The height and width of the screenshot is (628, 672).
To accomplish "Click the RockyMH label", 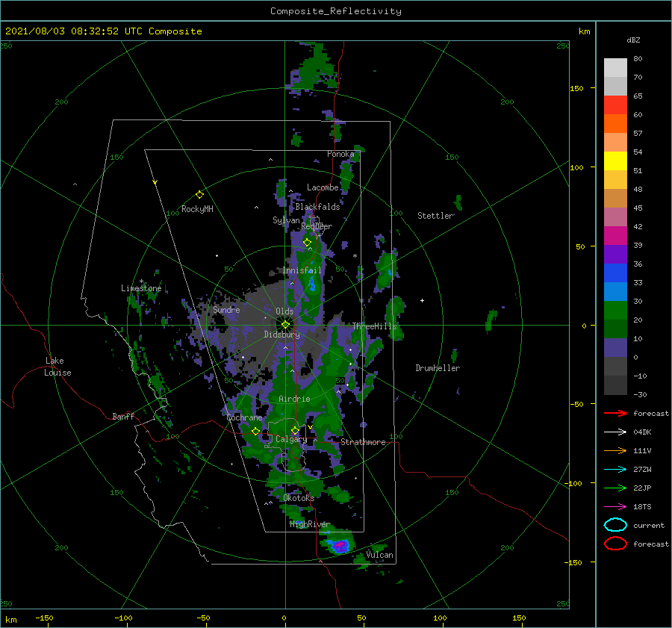I will (x=197, y=209).
